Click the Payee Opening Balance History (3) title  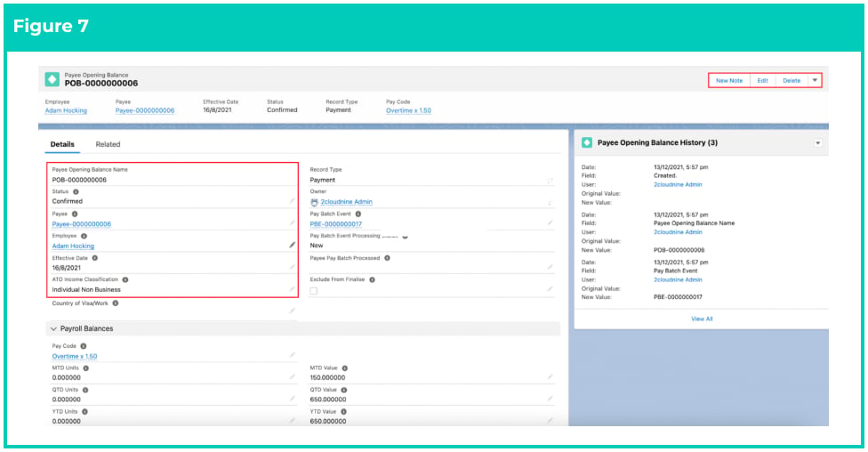[657, 142]
